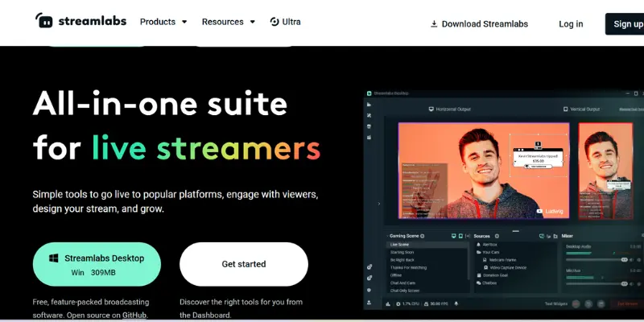The image size is (644, 322).
Task: Open the settings gear in preview sidebar
Action: [369, 290]
